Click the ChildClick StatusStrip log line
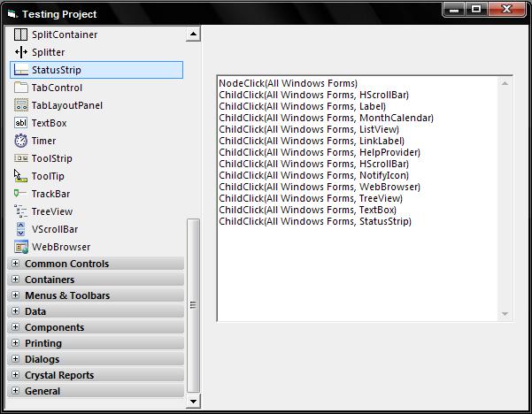Screen dimensions: 532x414 click(315, 221)
